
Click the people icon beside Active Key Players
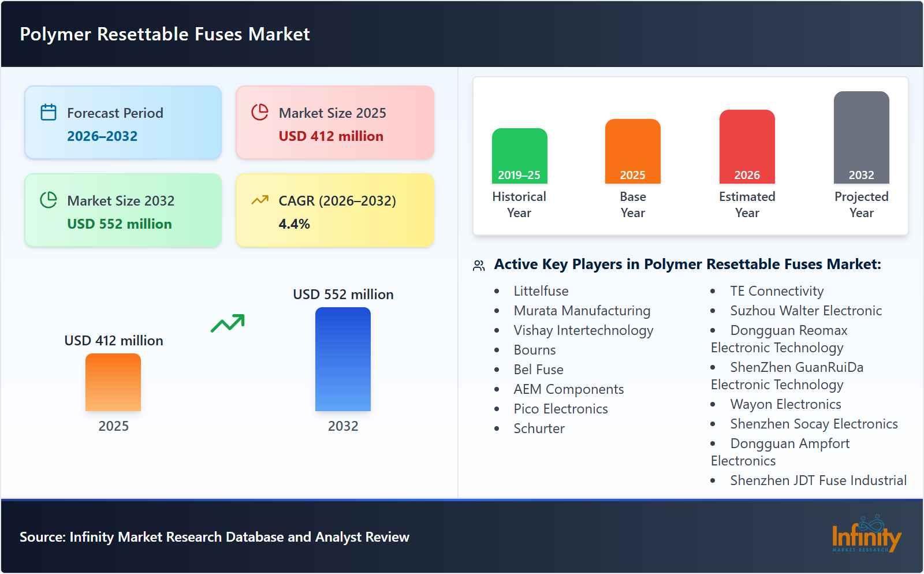click(x=479, y=266)
